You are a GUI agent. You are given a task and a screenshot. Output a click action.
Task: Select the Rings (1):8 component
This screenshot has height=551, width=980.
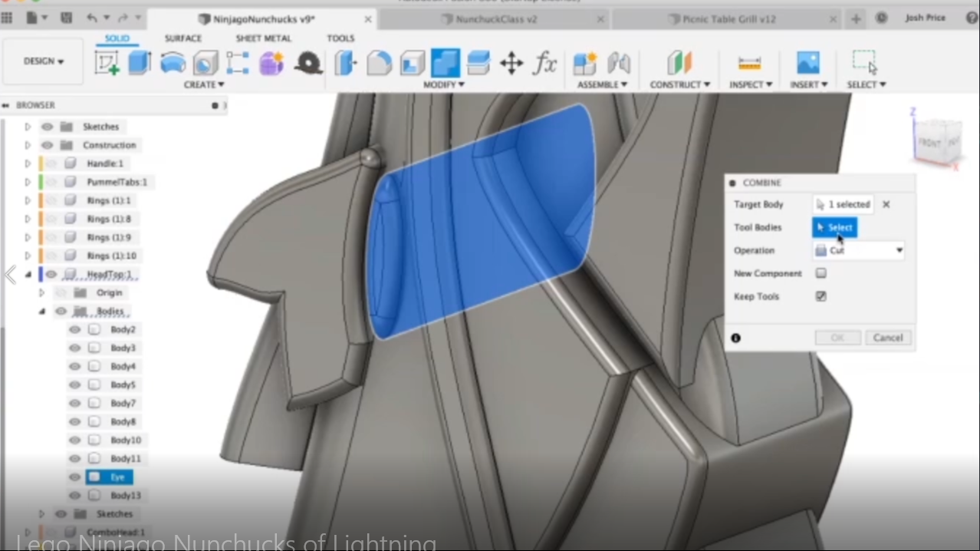pos(108,219)
